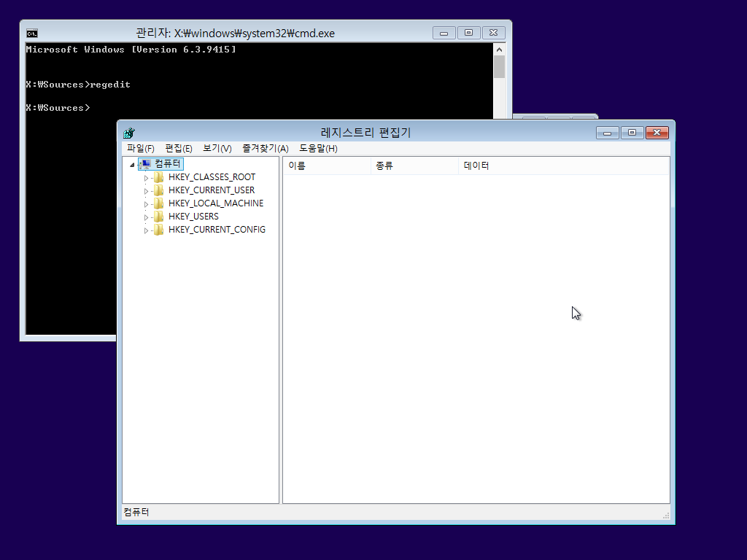
Task: Select HKEY_USERS label in tree
Action: tap(193, 217)
